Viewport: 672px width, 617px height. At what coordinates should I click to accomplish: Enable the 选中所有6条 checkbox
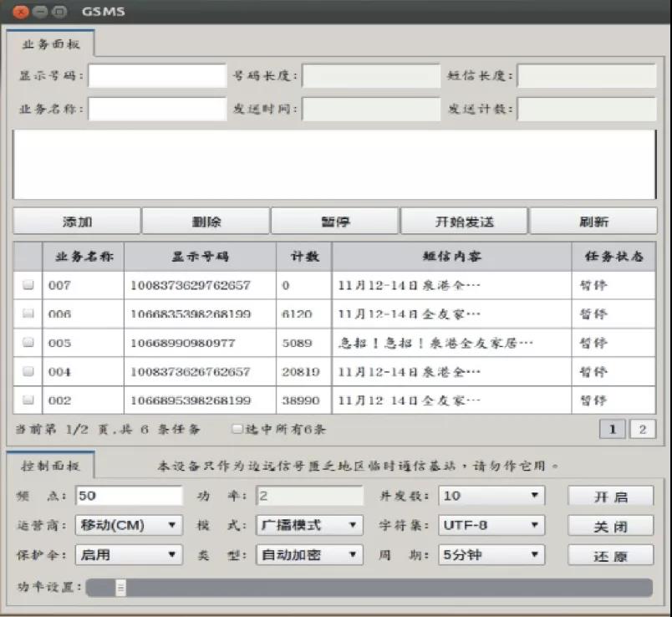237,429
